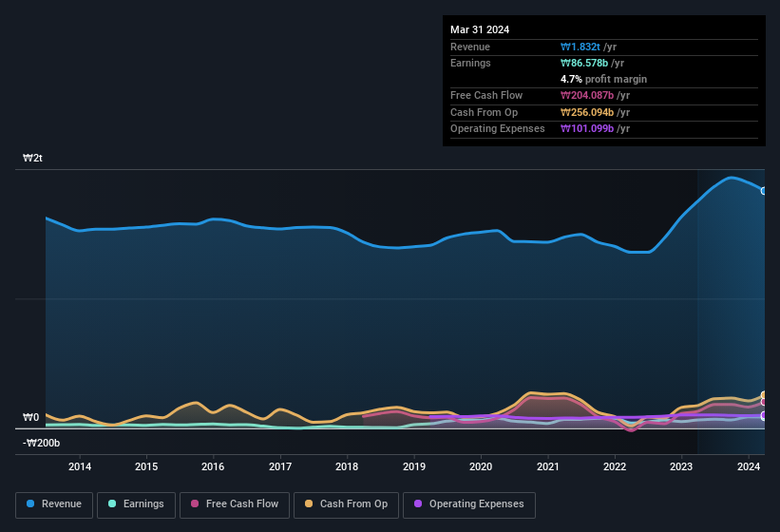Click the 4.7% profit margin text

click(603, 79)
